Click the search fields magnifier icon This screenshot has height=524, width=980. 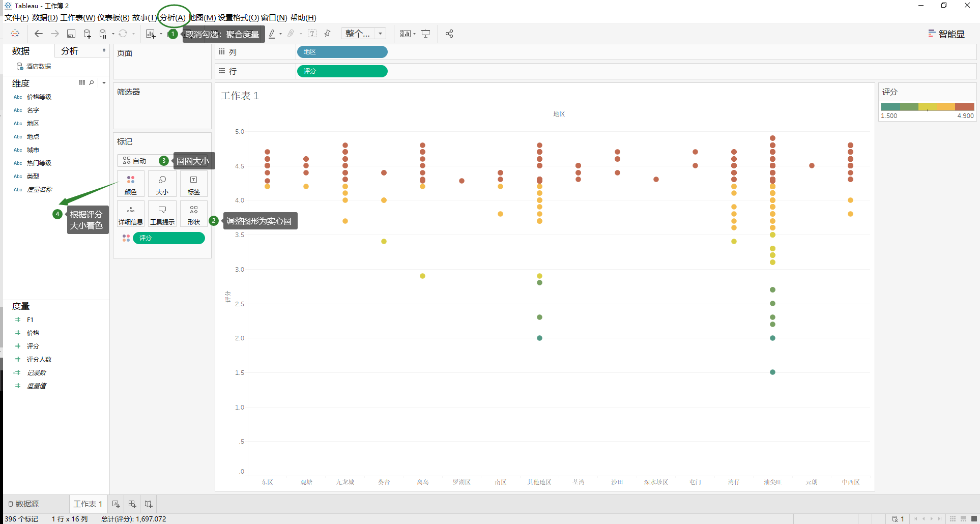(92, 83)
